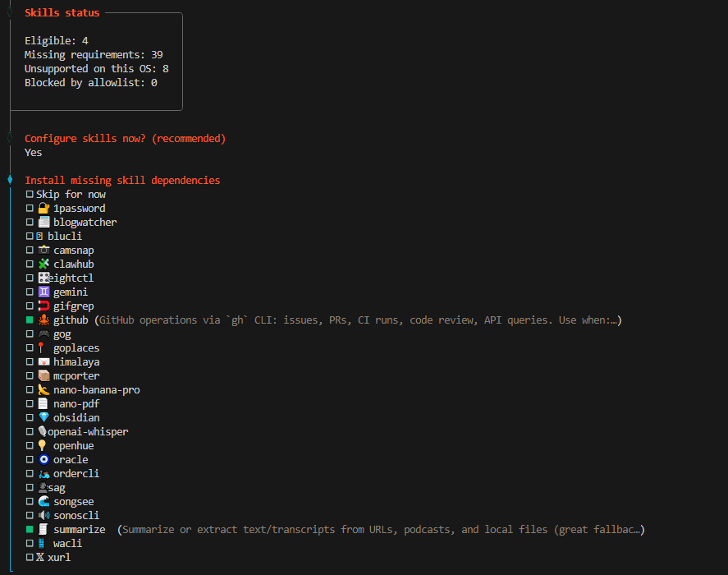This screenshot has height=575, width=728.
Task: Click the lock icon beside 1password
Action: (43, 209)
